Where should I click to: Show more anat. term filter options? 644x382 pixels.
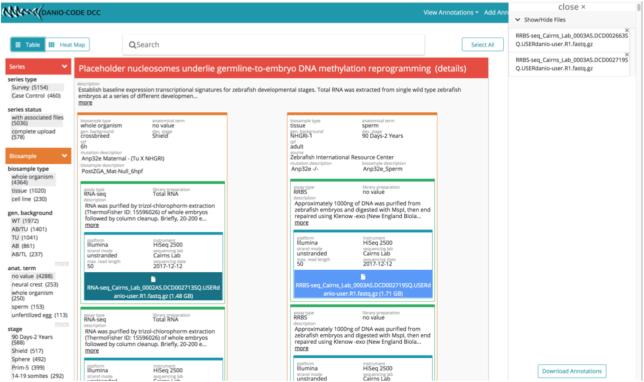[x=62, y=324]
